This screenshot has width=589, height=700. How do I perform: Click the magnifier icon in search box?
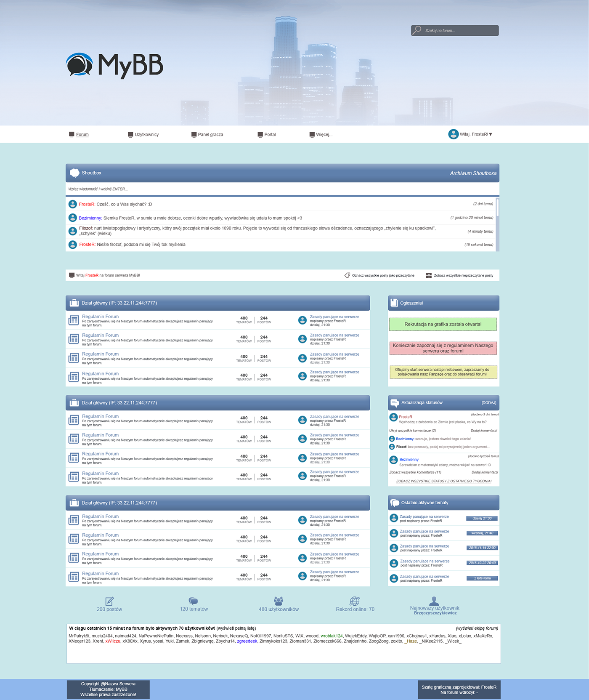(x=417, y=30)
